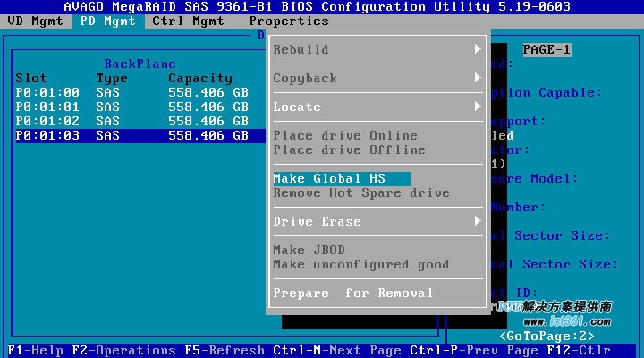Open the Properties tab
This screenshot has width=644, height=358.
click(289, 21)
